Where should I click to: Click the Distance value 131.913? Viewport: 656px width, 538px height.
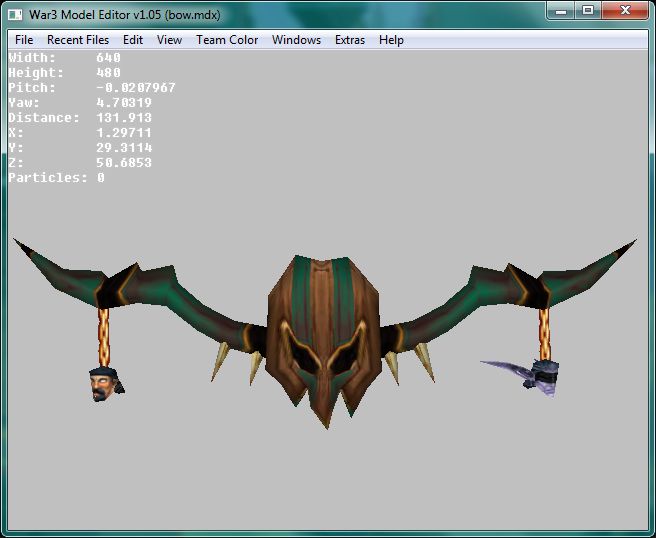(124, 118)
